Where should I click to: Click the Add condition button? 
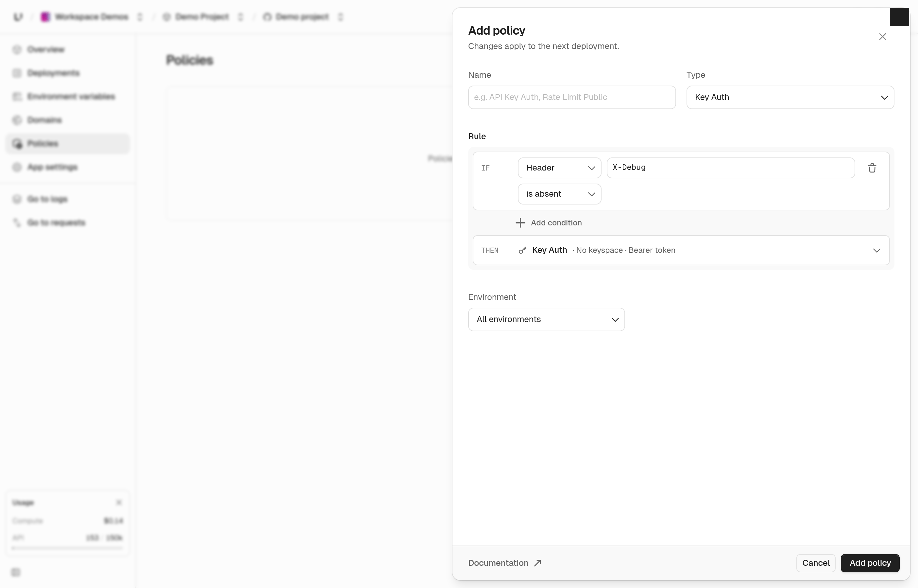(x=549, y=222)
